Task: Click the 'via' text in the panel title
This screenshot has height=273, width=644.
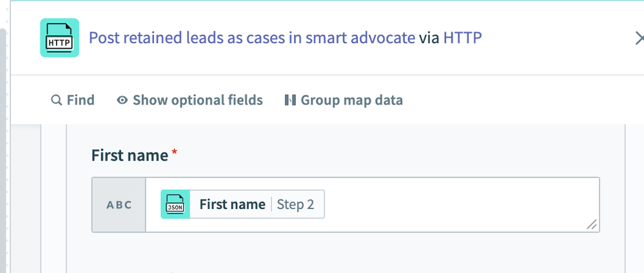Action: [429, 38]
